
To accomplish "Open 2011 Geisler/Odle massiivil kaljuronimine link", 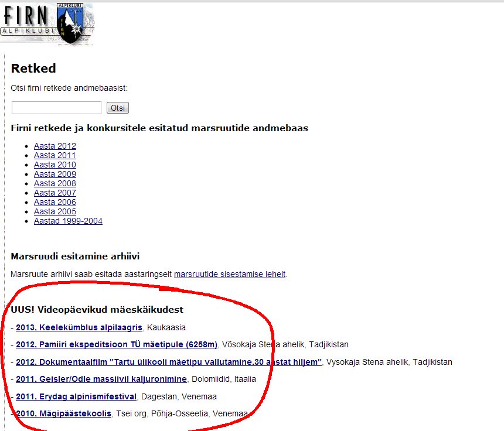I will (x=101, y=379).
